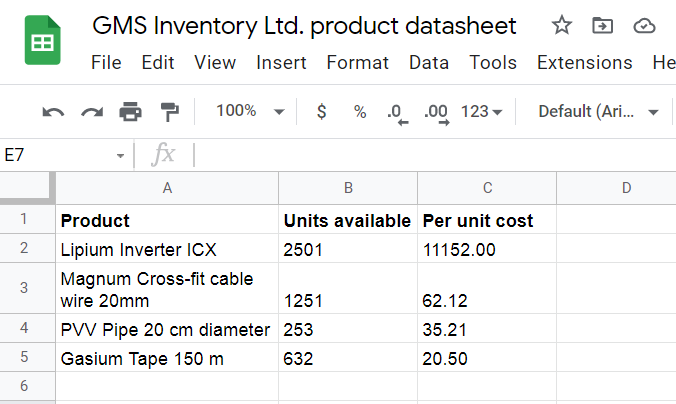Star the document
The width and height of the screenshot is (676, 404).
[562, 25]
